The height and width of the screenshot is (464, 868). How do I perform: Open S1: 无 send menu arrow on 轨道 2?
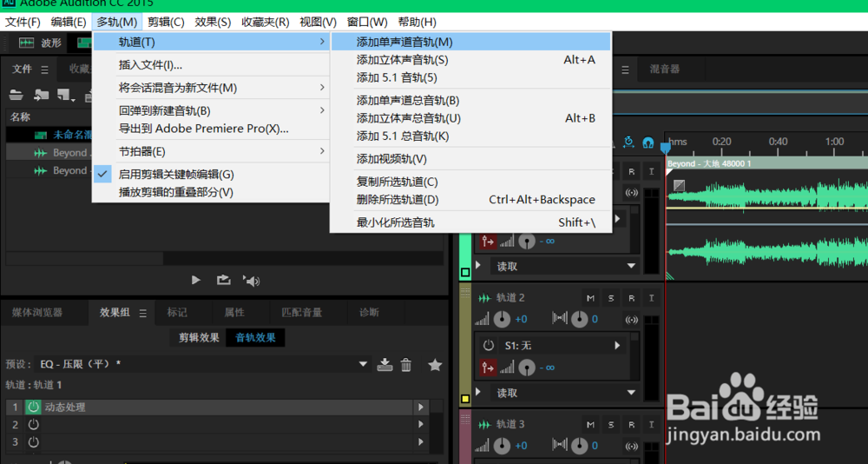pyautogui.click(x=617, y=345)
